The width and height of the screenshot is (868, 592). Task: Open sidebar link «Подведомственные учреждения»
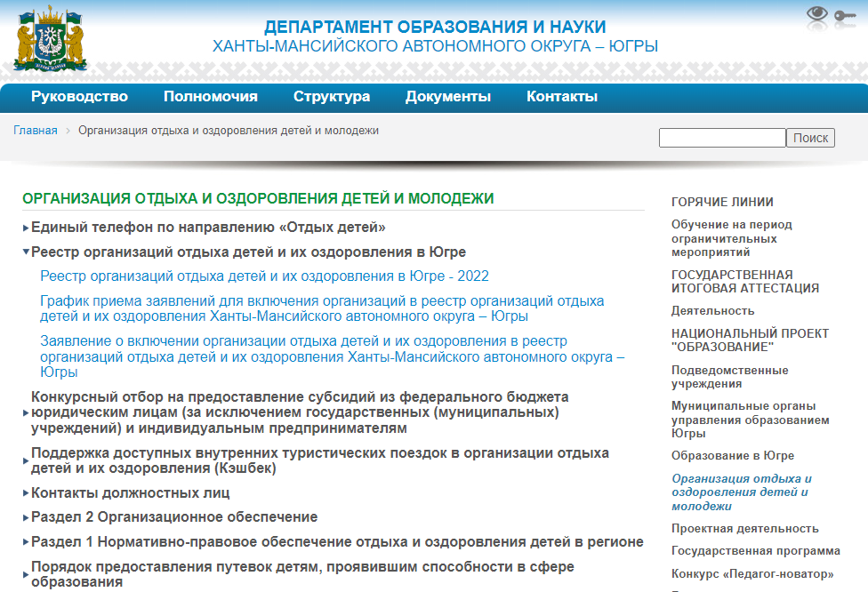729,377
